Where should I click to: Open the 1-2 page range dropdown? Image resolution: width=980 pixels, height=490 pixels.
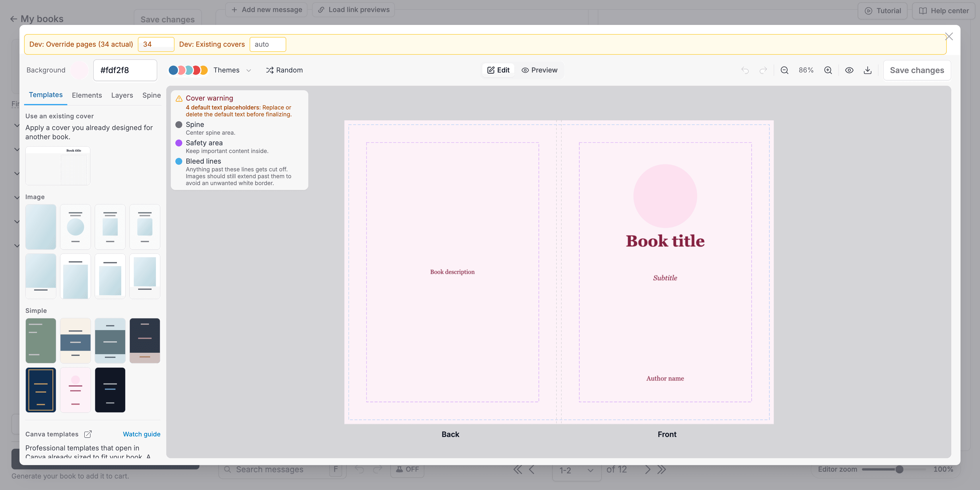coord(576,471)
